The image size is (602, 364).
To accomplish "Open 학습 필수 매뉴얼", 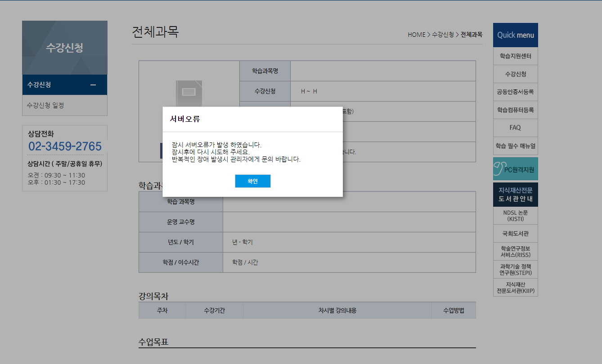I will (515, 146).
